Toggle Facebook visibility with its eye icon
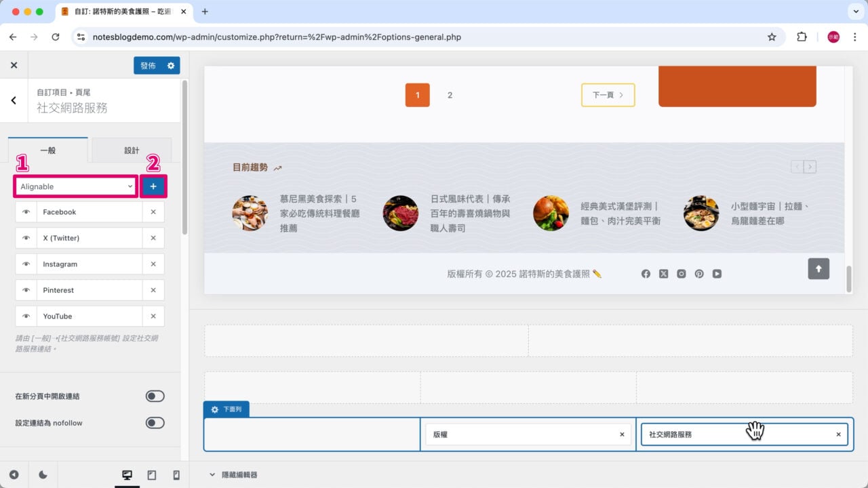 click(x=25, y=211)
